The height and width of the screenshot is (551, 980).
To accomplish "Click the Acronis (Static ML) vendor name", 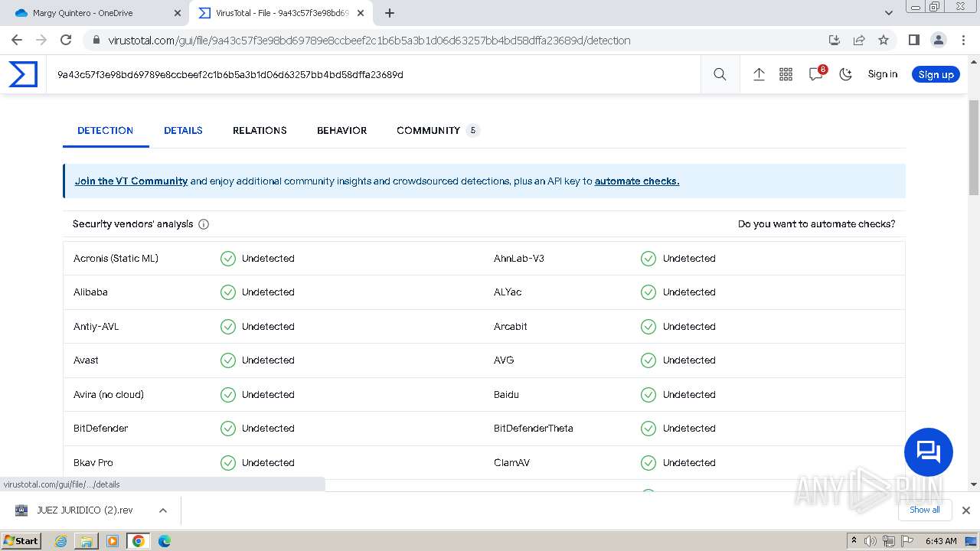I will pos(116,258).
